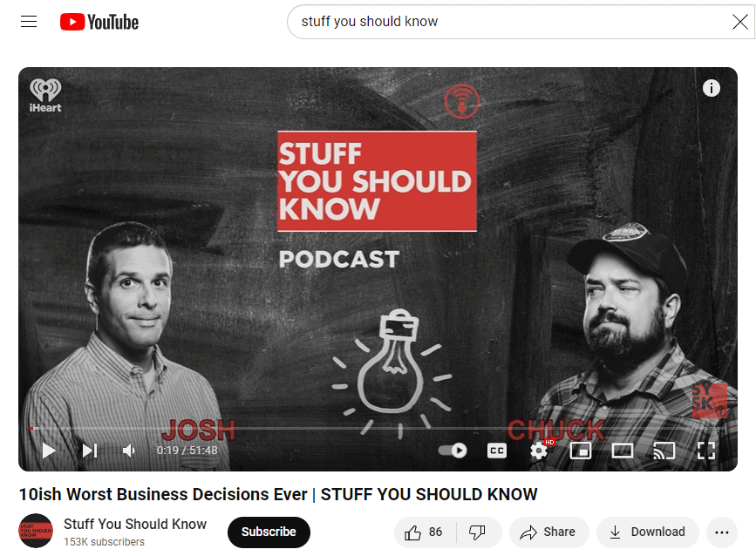The height and width of the screenshot is (556, 756).
Task: Subscribe to Stuff You Should Know
Action: 269,532
